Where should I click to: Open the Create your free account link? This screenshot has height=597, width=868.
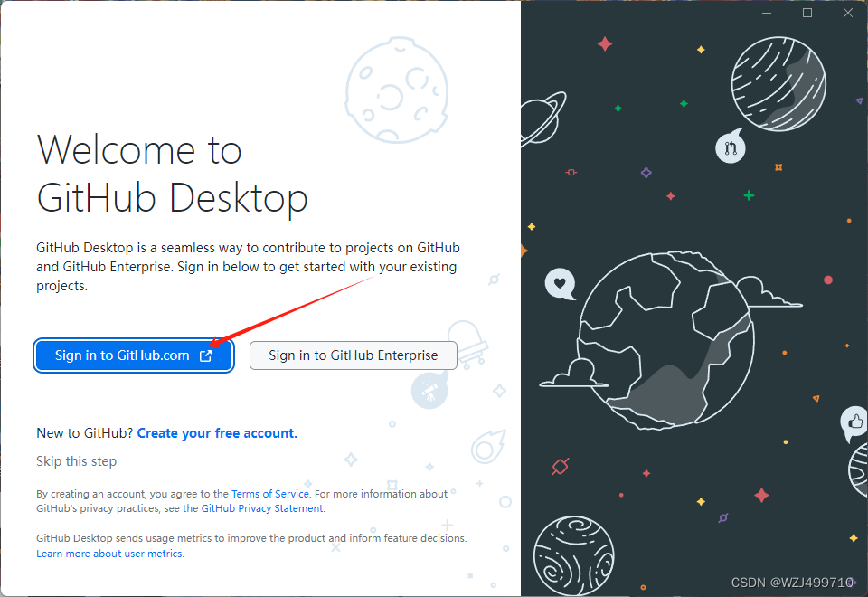[x=217, y=433]
